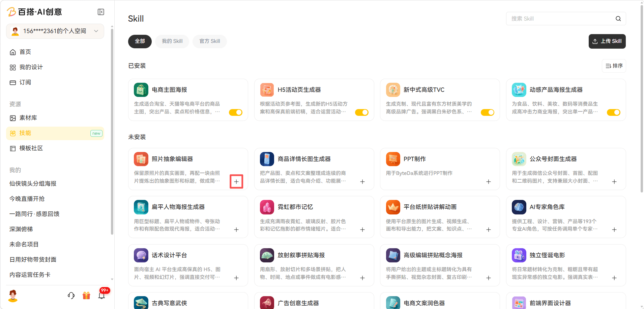The height and width of the screenshot is (309, 644).
Task: Open the 排序 sort dropdown
Action: (614, 66)
